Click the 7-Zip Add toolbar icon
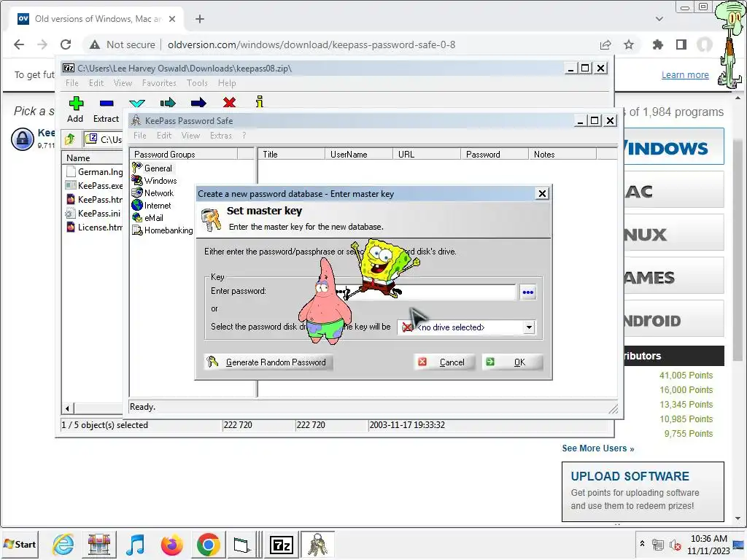Screen dimensions: 747x560 [76, 104]
